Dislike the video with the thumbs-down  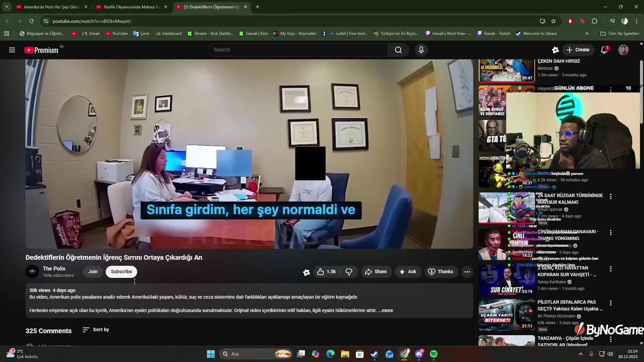click(349, 271)
